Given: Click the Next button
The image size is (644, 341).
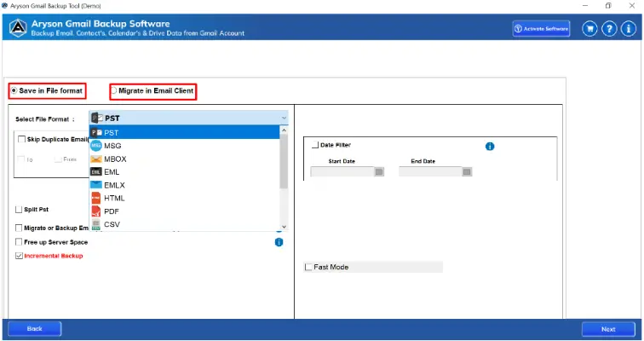Looking at the screenshot, I should pyautogui.click(x=608, y=329).
